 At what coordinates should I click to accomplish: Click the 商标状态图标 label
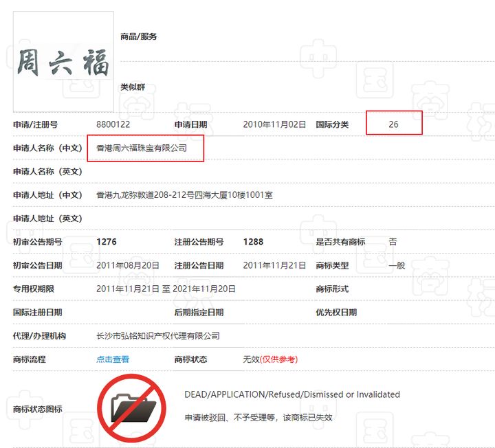[38, 410]
